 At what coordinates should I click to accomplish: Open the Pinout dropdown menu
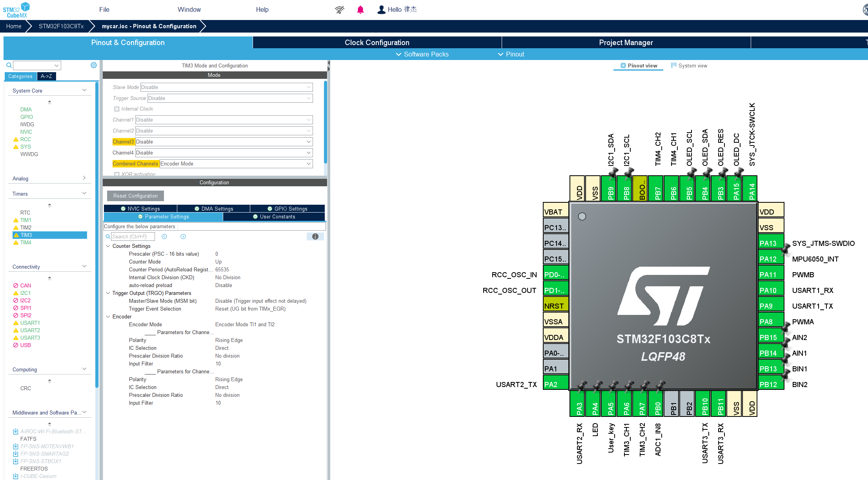pos(511,54)
